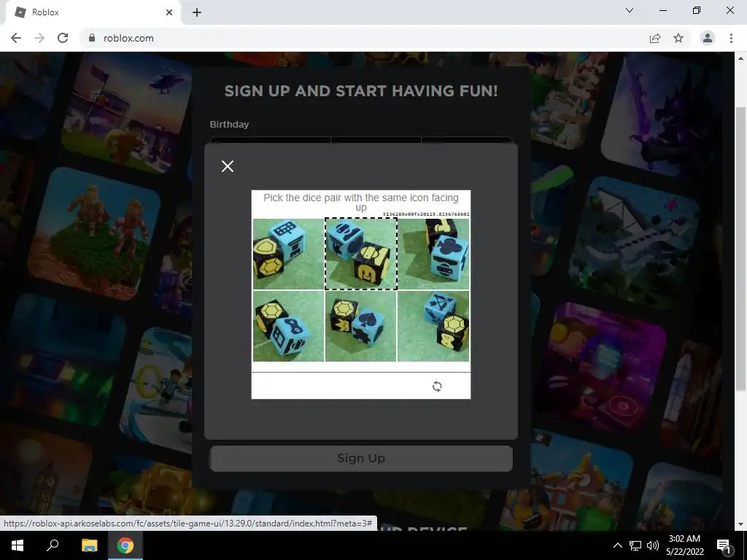Viewport: 747px width, 560px height.
Task: Click the Sign Up button
Action: coord(361,458)
